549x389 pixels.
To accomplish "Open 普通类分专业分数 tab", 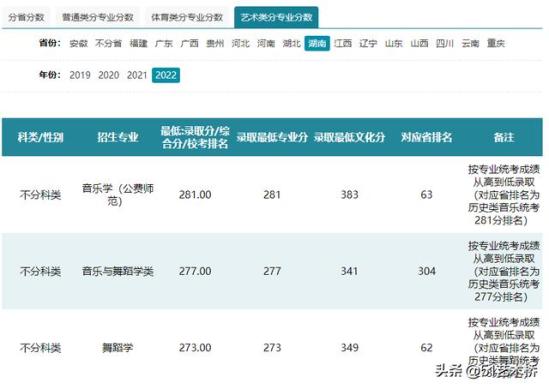I will click(x=98, y=17).
